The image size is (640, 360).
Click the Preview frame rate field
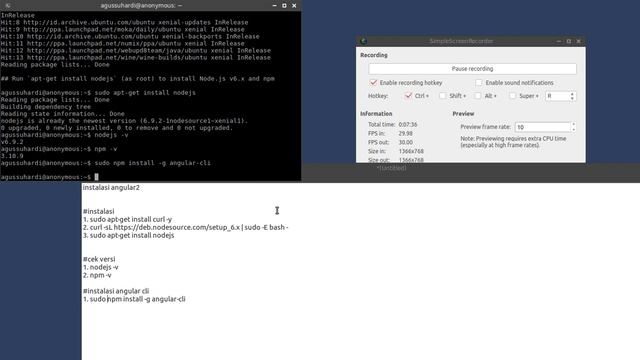542,127
